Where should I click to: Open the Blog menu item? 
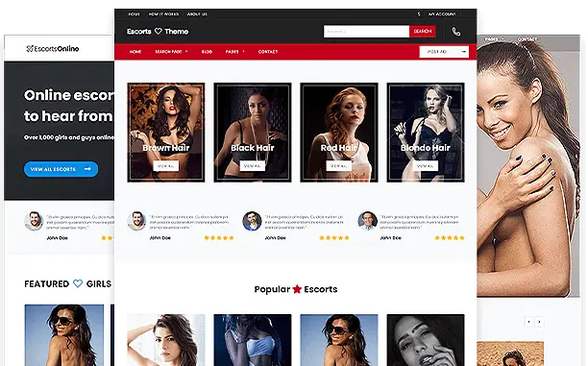click(x=207, y=52)
